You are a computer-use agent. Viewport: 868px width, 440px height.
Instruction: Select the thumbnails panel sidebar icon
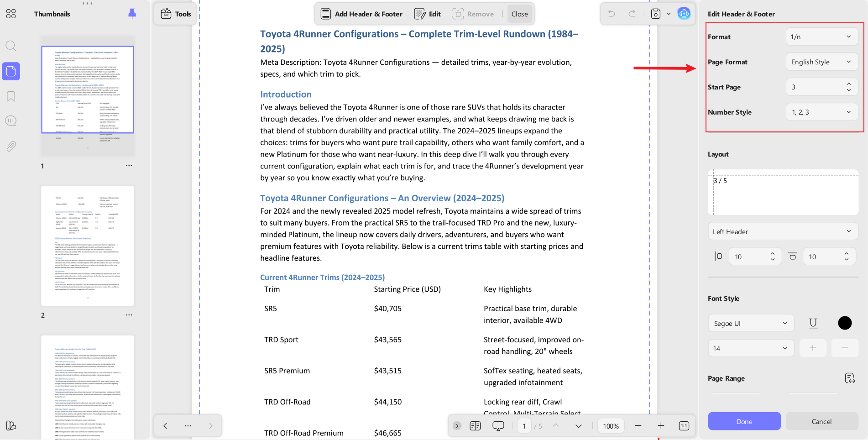(11, 71)
